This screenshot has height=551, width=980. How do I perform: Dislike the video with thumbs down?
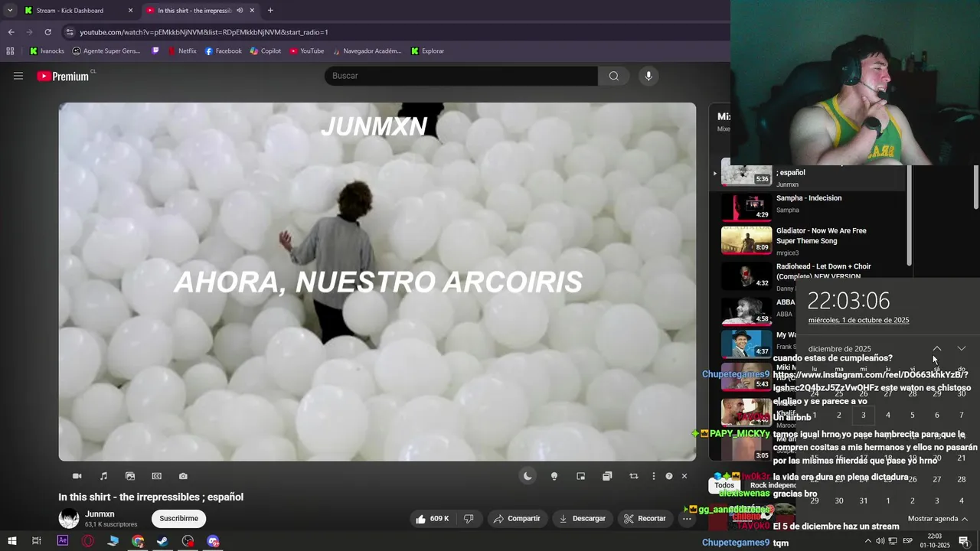(x=469, y=518)
